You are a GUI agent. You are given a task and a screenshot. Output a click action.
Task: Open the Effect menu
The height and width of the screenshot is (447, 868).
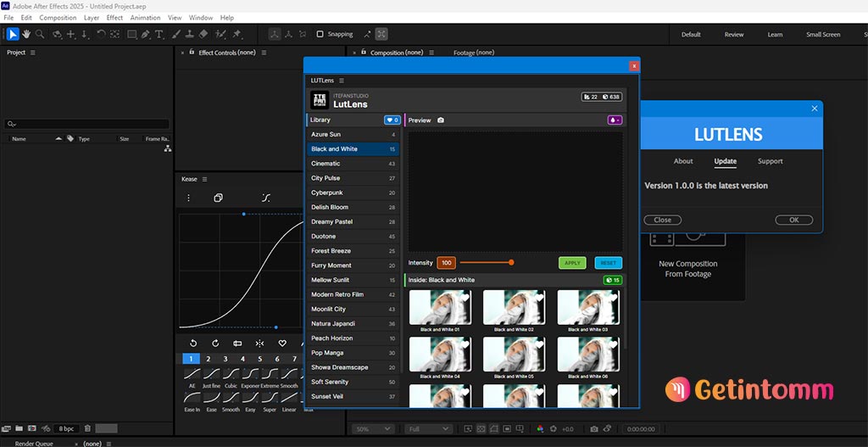(x=114, y=18)
